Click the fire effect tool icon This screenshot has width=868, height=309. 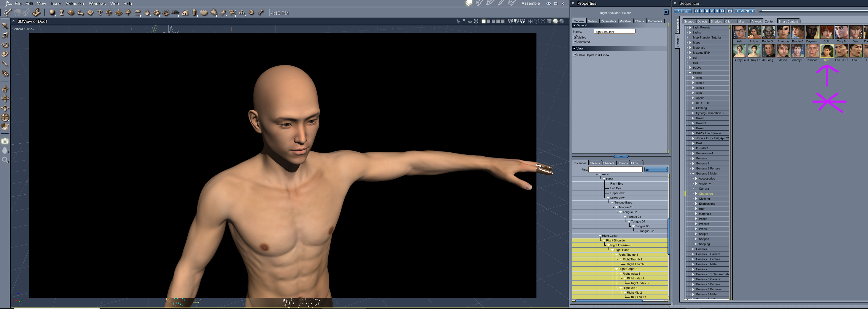147,13
